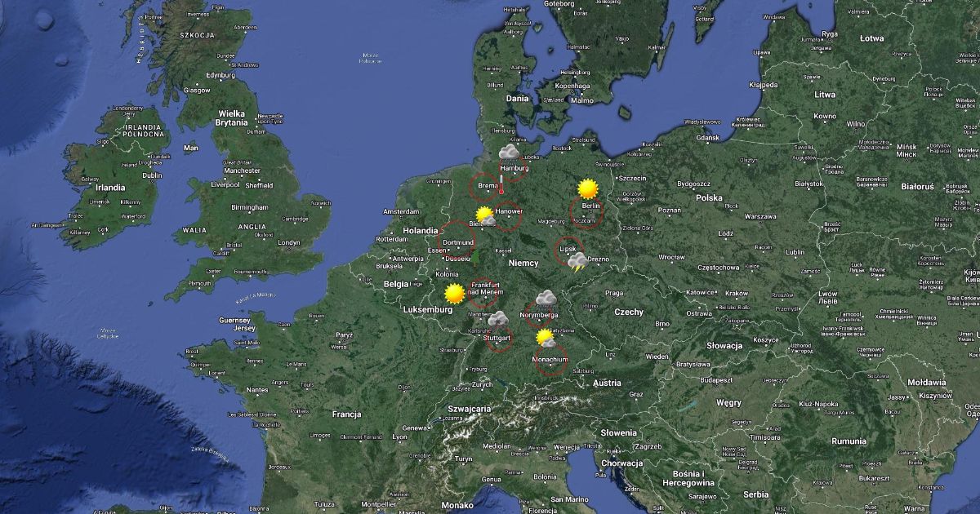Click the Warszawa city label
Viewport: 980px width, 514px height.
coord(759,216)
